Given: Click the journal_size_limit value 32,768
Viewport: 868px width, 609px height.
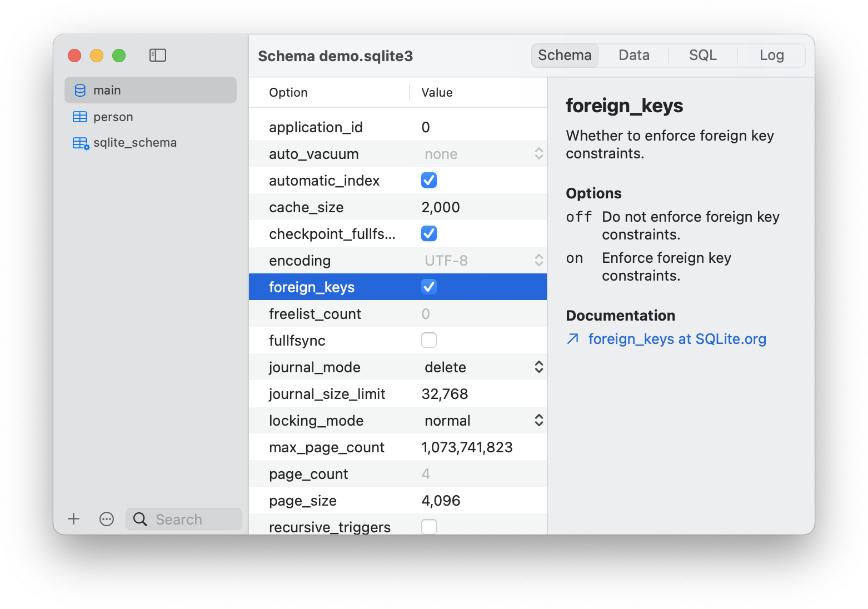Looking at the screenshot, I should (x=445, y=394).
